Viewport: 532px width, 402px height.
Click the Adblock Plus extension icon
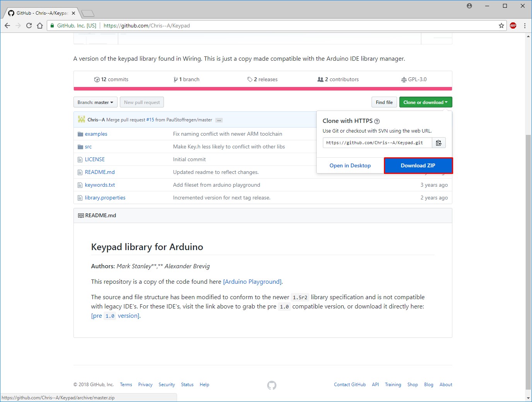point(513,26)
